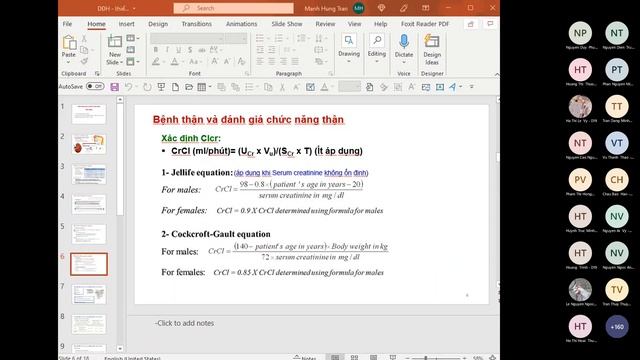Click the Design Ideas icon

pyautogui.click(x=432, y=41)
